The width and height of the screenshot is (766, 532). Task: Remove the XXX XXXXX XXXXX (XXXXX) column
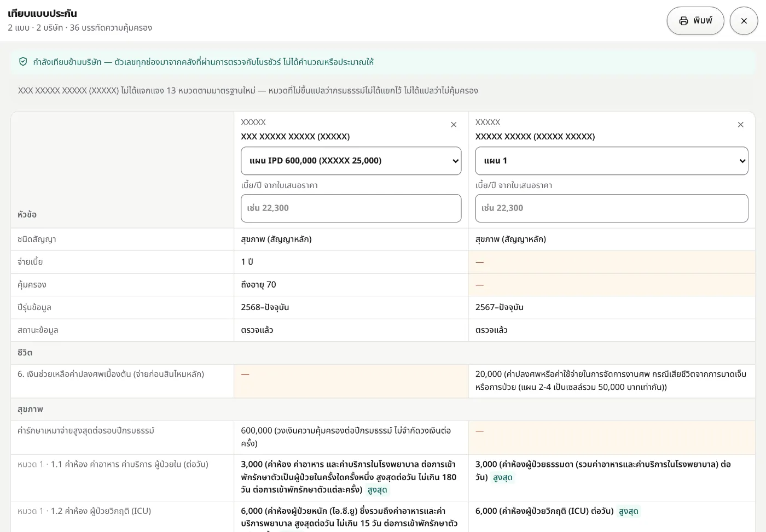pos(454,125)
